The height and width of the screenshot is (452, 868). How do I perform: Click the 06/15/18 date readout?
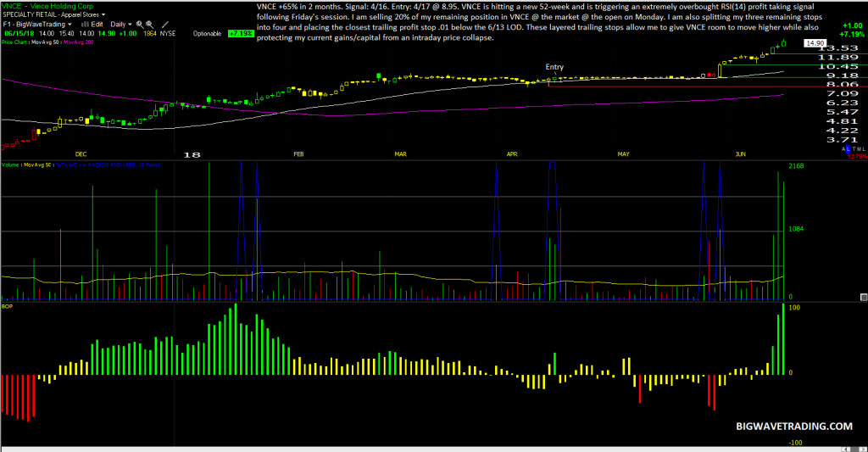pos(19,34)
